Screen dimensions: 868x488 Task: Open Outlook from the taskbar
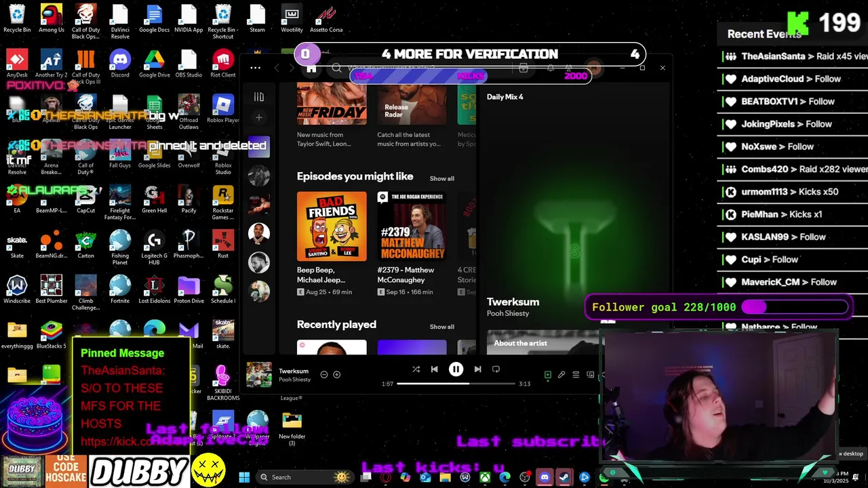click(x=425, y=477)
